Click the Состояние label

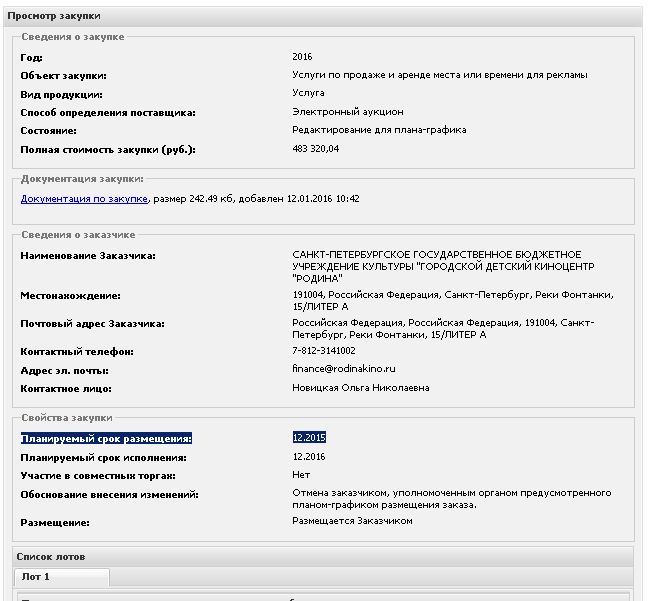click(x=49, y=131)
